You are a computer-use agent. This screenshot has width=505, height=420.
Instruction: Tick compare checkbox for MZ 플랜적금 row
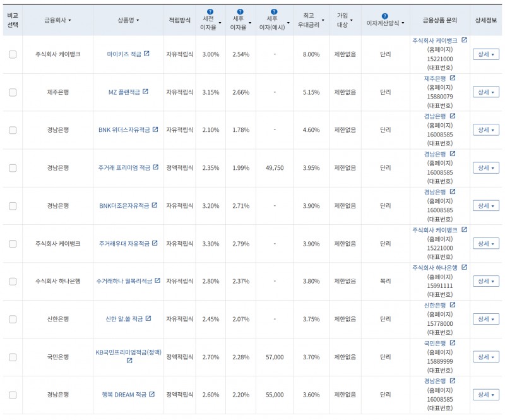[x=13, y=92]
